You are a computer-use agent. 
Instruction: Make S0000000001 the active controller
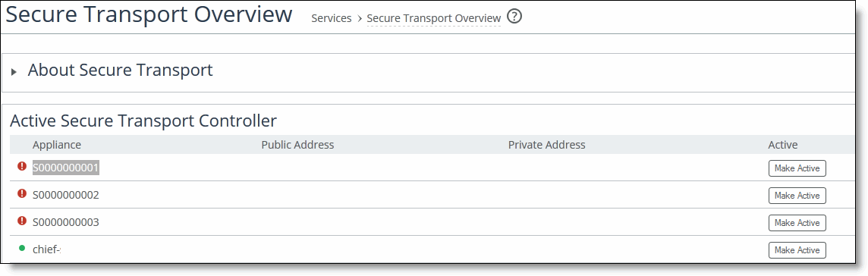tap(797, 168)
